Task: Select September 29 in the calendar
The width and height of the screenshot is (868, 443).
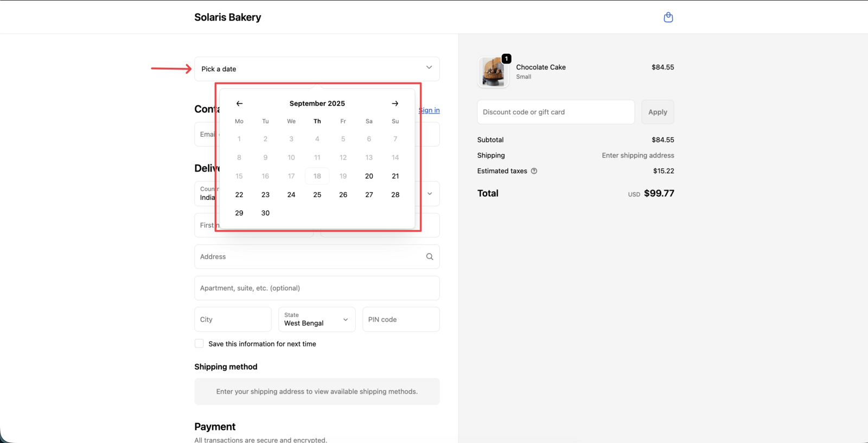Action: [239, 213]
